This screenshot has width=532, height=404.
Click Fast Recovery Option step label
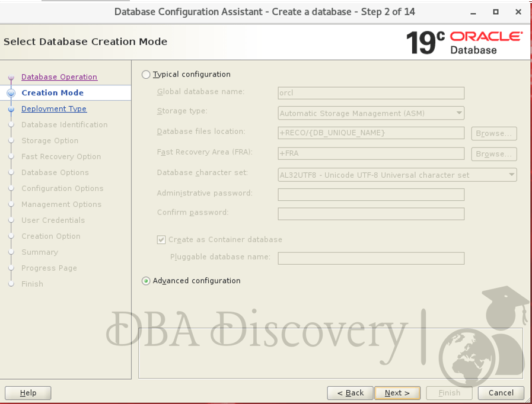coord(61,156)
